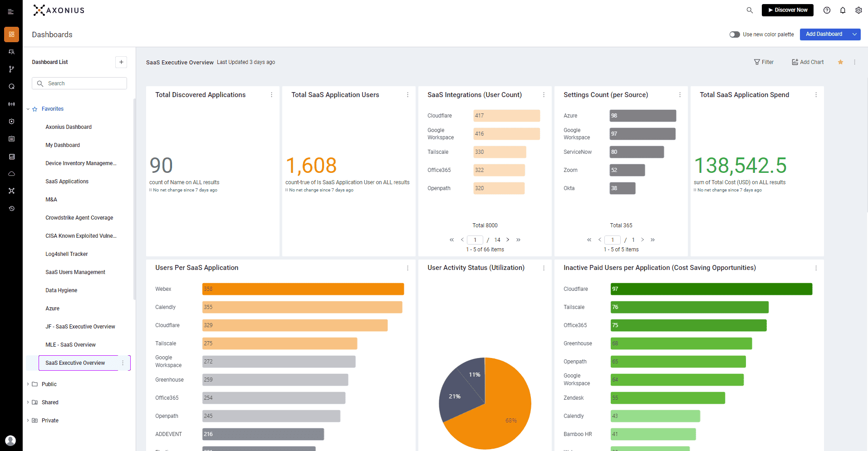Viewport: 868px width, 451px height.
Task: Click page number field in SaaS Integrations
Action: tap(475, 240)
